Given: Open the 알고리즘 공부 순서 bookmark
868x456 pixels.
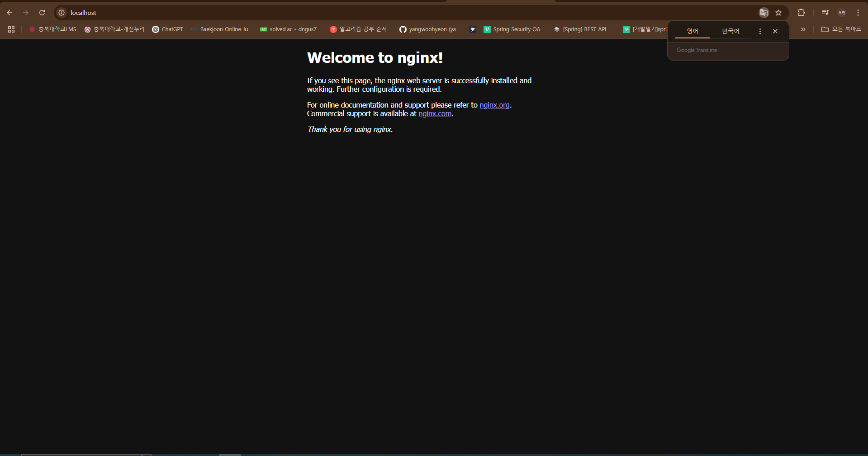Looking at the screenshot, I should [360, 29].
